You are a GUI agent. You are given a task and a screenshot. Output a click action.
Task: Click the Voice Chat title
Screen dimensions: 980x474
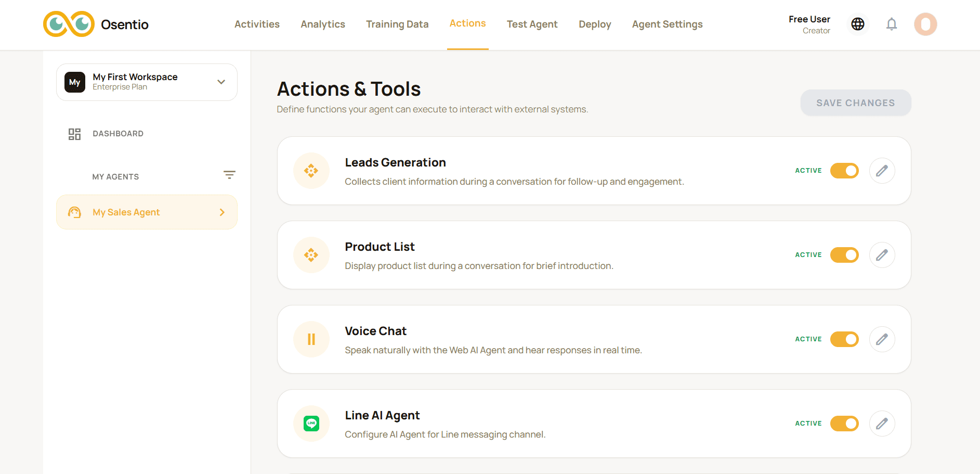376,331
